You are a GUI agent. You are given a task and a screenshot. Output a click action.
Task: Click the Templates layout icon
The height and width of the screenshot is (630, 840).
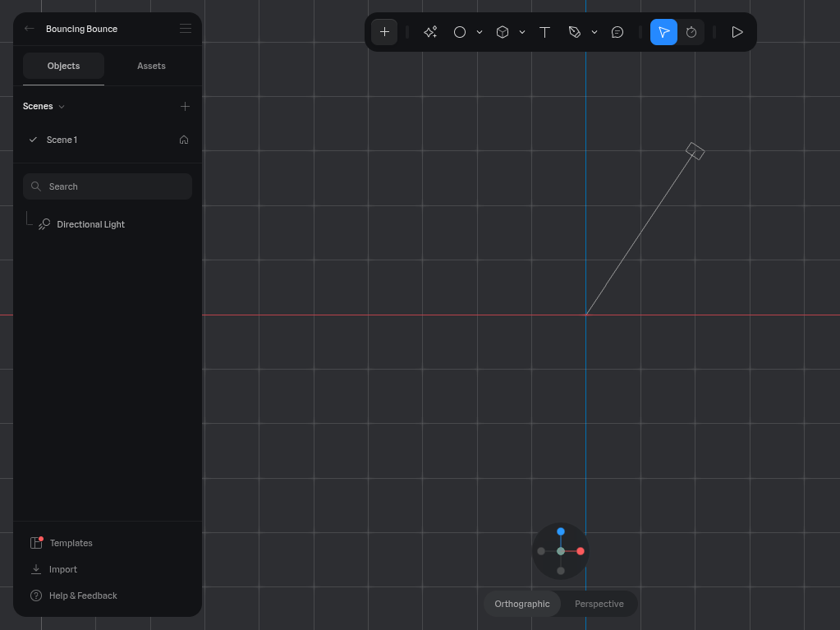pos(36,543)
